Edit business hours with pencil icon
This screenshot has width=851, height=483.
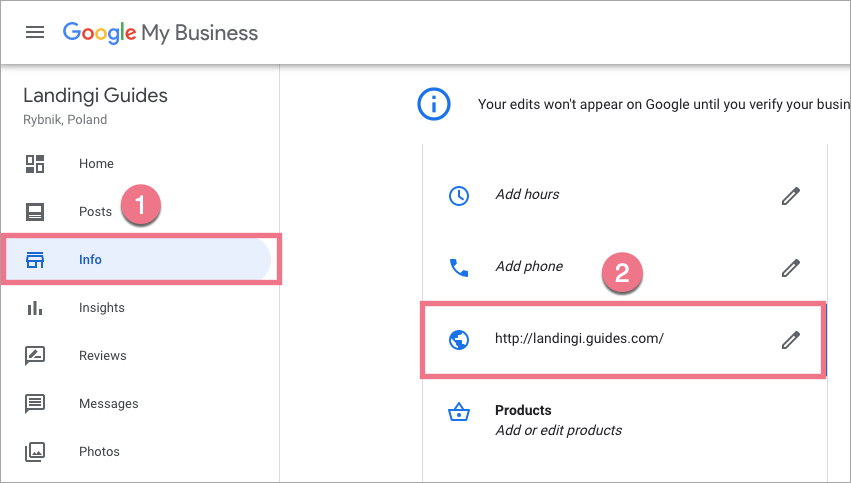(x=791, y=196)
